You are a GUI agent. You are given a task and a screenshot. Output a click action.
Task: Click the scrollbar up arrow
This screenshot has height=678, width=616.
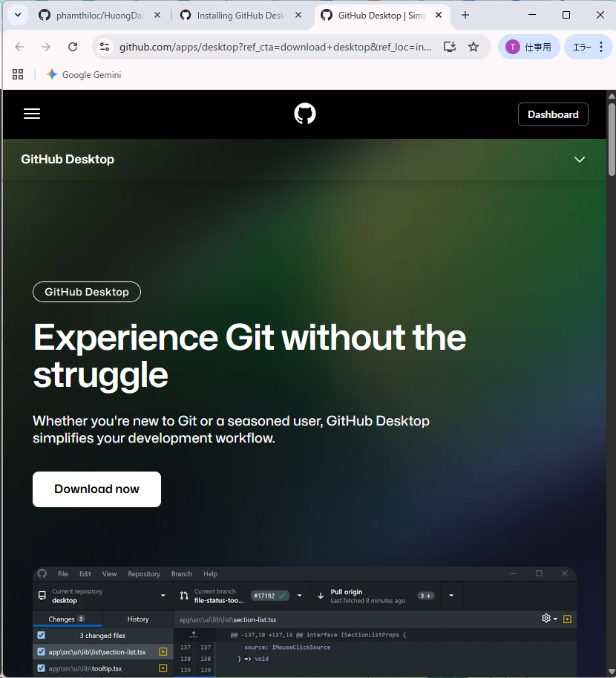pyautogui.click(x=612, y=96)
